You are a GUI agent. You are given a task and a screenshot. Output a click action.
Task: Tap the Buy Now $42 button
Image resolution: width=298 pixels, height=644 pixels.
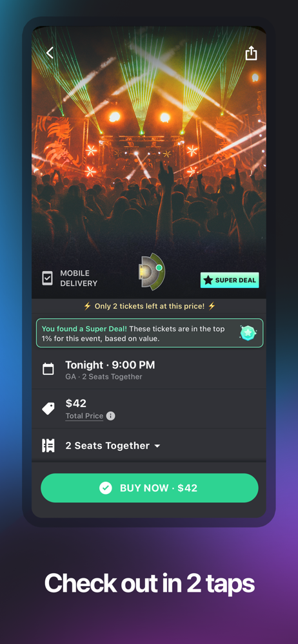click(150, 488)
